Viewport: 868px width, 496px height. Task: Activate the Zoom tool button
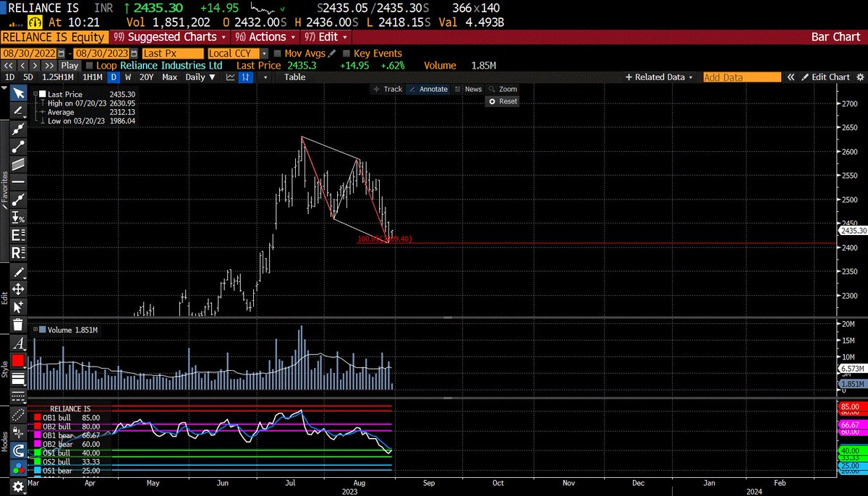click(x=503, y=89)
